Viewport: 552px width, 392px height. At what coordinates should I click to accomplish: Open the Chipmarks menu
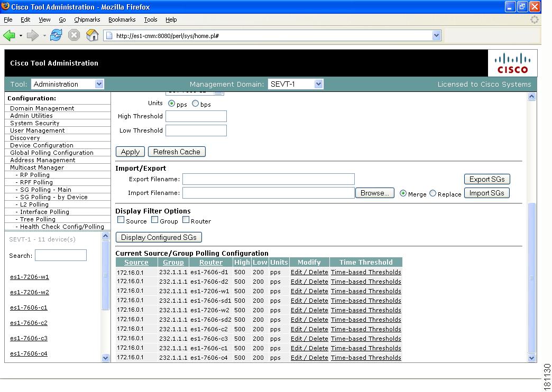(87, 20)
